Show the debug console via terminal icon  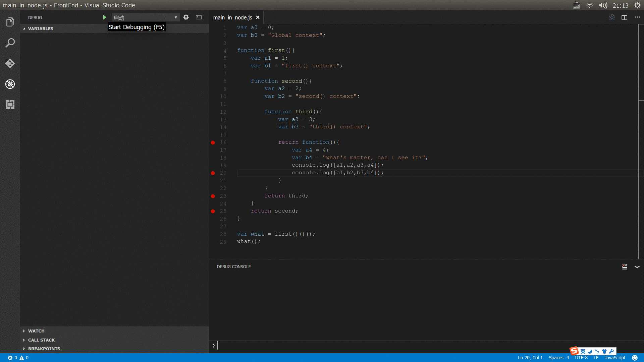[x=199, y=17]
